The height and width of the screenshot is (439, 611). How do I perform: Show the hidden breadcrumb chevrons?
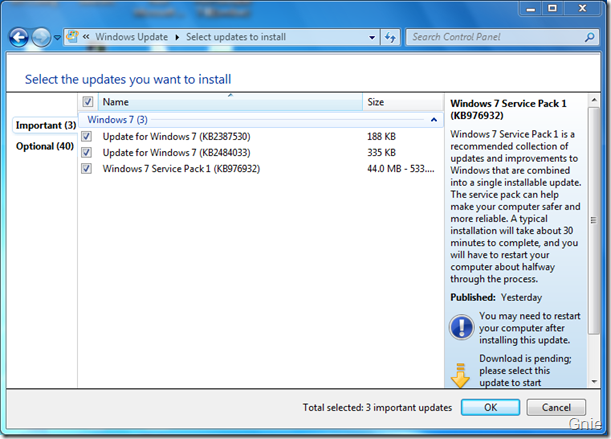[x=86, y=37]
